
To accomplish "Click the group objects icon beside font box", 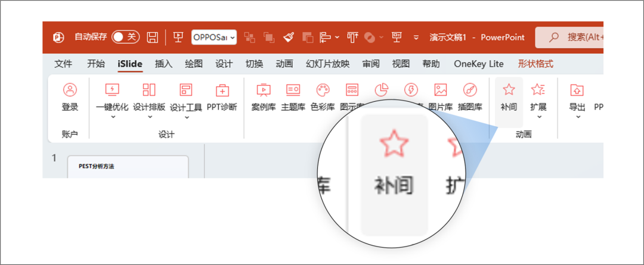I will click(249, 38).
